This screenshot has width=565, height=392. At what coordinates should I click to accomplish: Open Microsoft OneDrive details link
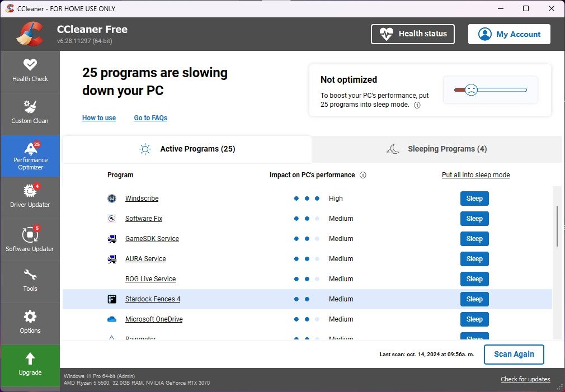(154, 319)
